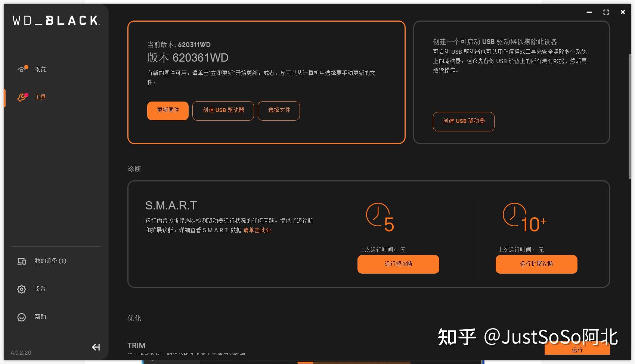Click 当前版本: 620311WD text
The height and width of the screenshot is (364, 635).
(x=179, y=45)
